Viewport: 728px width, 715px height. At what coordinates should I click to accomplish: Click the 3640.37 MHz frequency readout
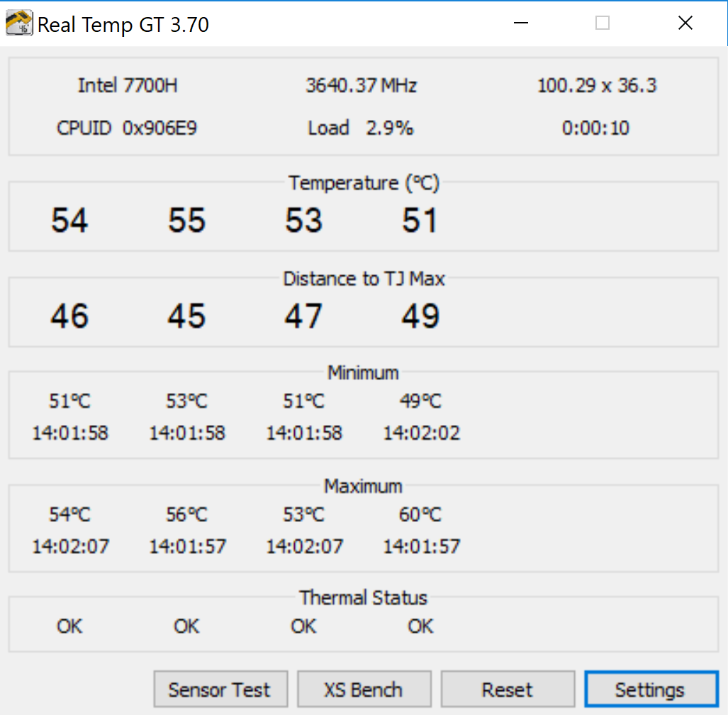pos(361,86)
